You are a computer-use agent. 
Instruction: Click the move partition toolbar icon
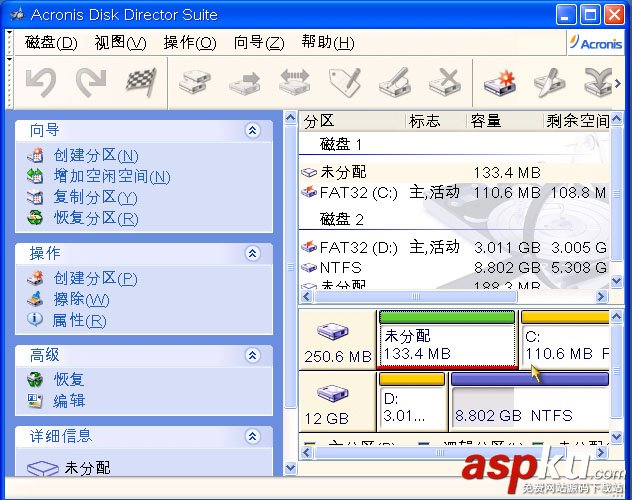(245, 82)
